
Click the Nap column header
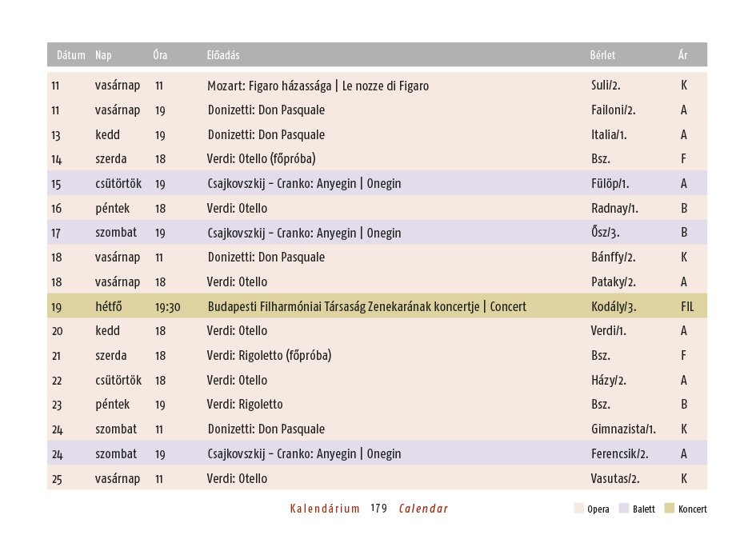(x=103, y=55)
